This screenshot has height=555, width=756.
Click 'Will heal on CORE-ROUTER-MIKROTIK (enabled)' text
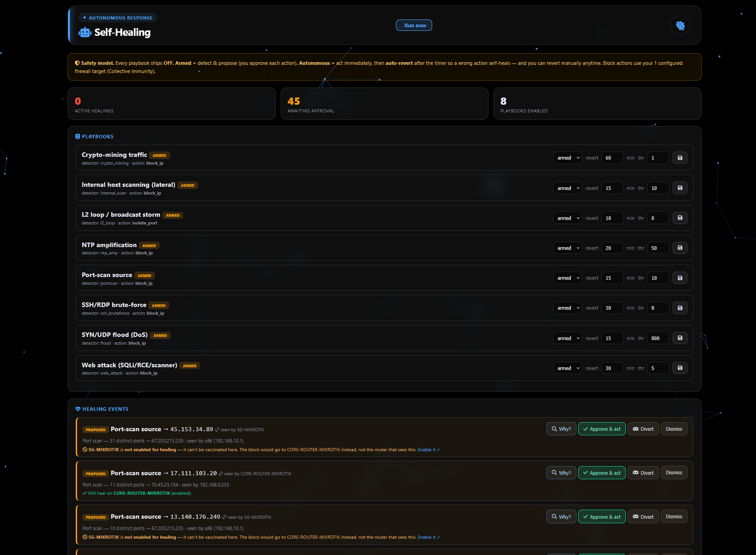(137, 493)
